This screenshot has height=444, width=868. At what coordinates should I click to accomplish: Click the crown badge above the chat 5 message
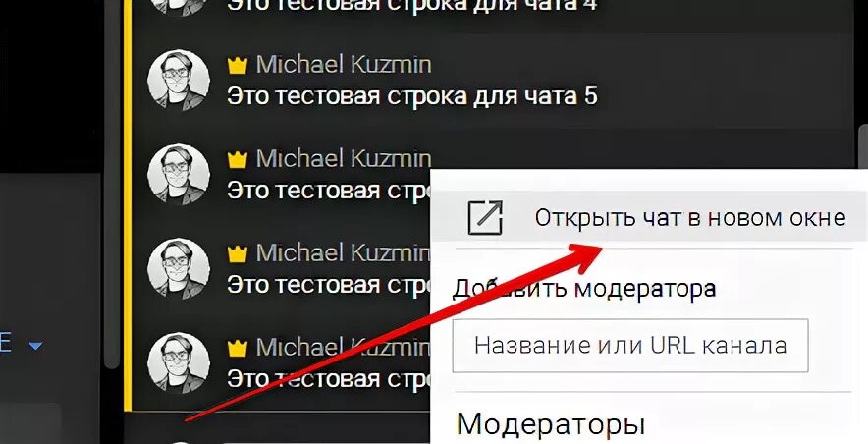click(238, 66)
